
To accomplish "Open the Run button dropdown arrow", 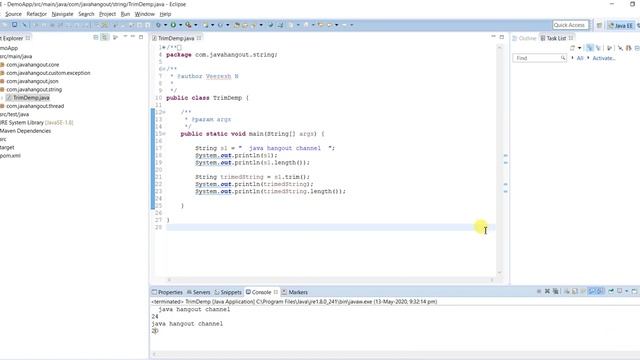I will click(180, 25).
